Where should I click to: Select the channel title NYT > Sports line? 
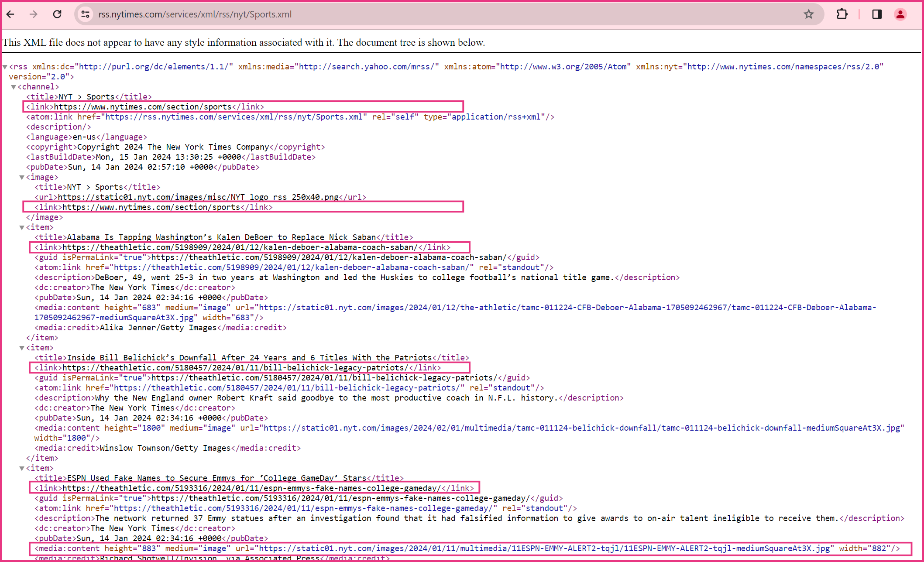[89, 97]
